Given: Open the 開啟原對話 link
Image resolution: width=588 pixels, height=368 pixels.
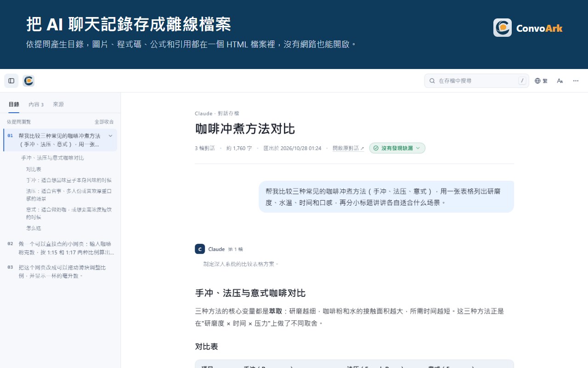Looking at the screenshot, I should [348, 148].
